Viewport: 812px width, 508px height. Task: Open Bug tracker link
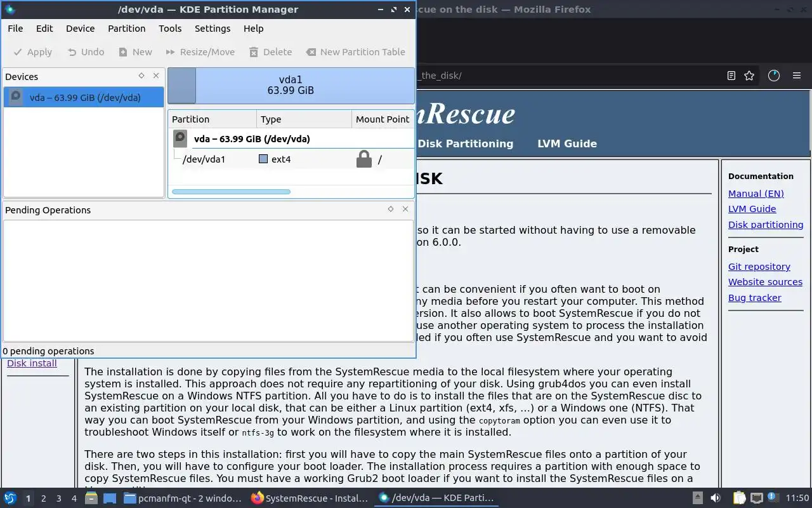click(x=754, y=298)
